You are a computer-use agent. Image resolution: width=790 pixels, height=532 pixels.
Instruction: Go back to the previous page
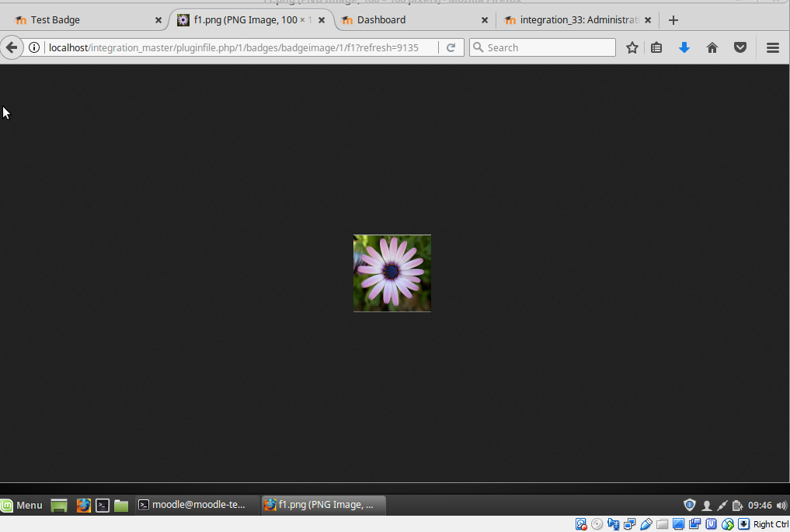11,47
